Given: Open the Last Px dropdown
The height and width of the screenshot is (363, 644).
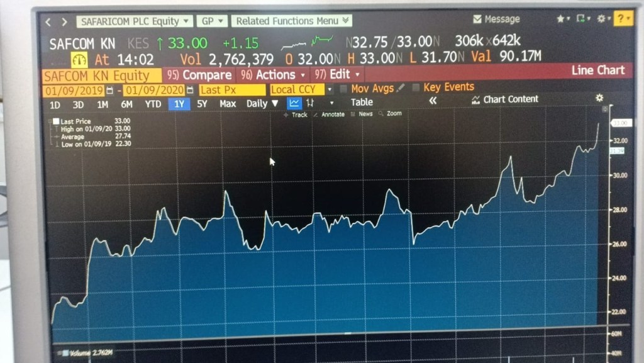Looking at the screenshot, I should 230,89.
